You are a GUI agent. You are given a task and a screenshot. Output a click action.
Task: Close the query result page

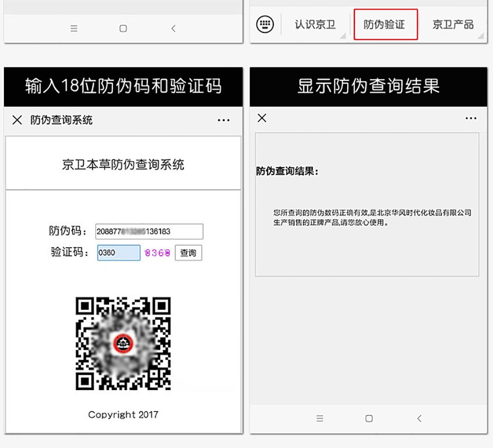coord(262,118)
